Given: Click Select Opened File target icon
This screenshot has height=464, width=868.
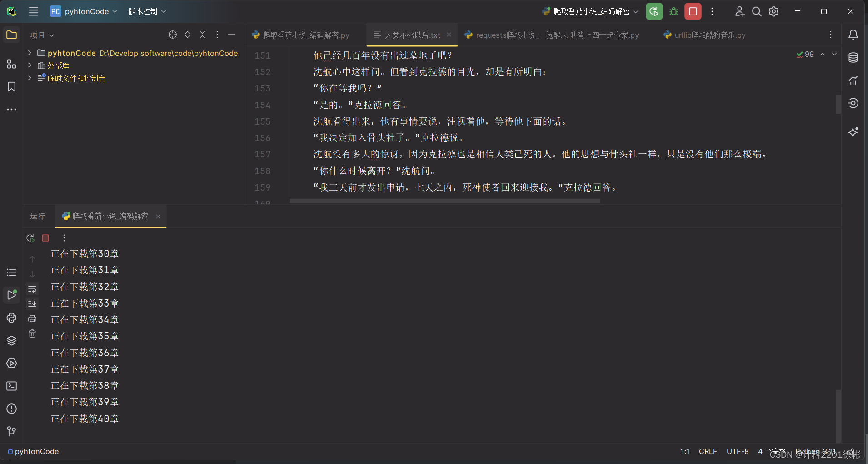Looking at the screenshot, I should coord(173,35).
